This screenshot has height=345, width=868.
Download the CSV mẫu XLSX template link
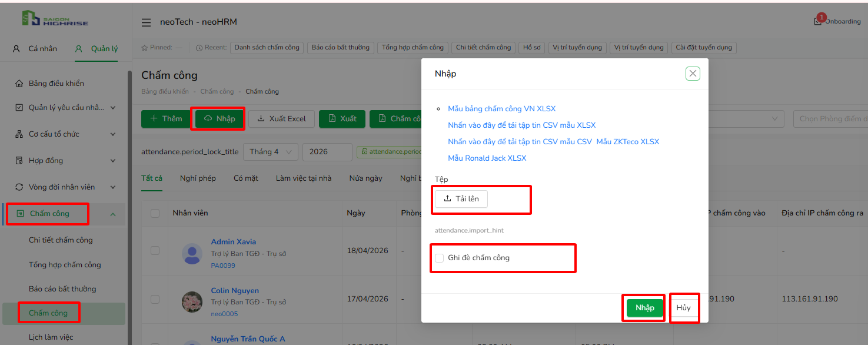click(x=521, y=125)
